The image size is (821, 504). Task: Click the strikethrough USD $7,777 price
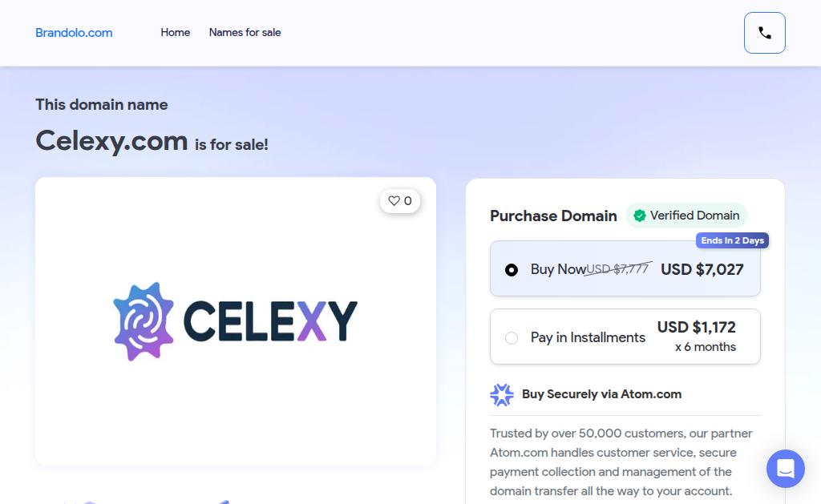619,269
